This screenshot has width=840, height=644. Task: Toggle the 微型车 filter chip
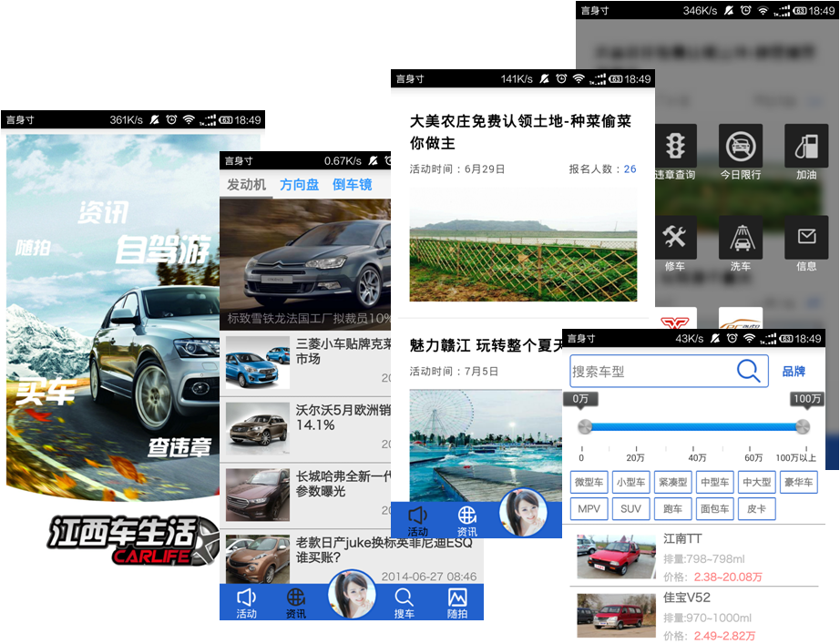[x=589, y=483]
